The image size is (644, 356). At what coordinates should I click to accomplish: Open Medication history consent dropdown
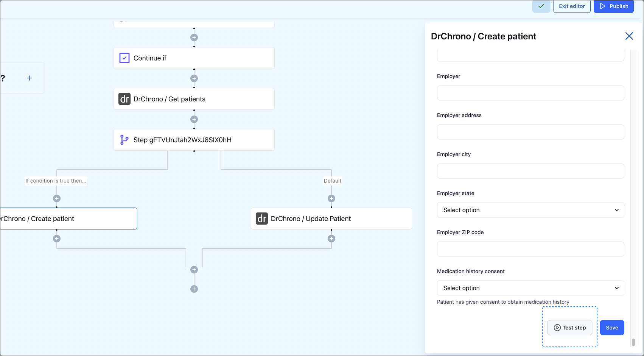pos(530,288)
